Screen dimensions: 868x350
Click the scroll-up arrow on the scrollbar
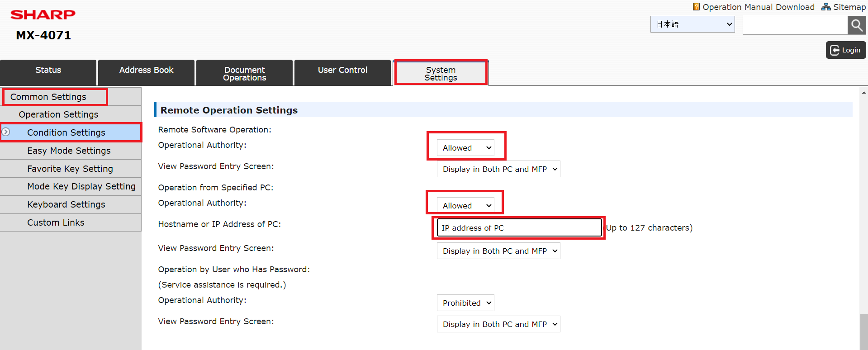864,93
